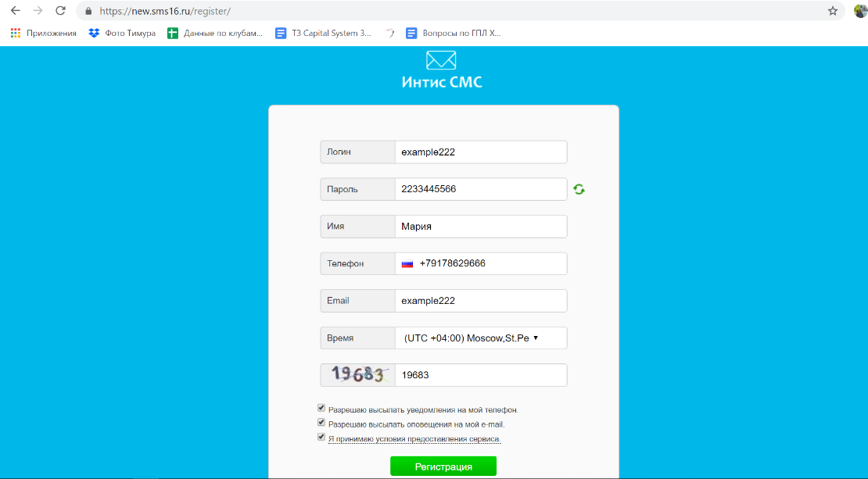
Task: Click the green Регистрация button
Action: click(x=443, y=466)
